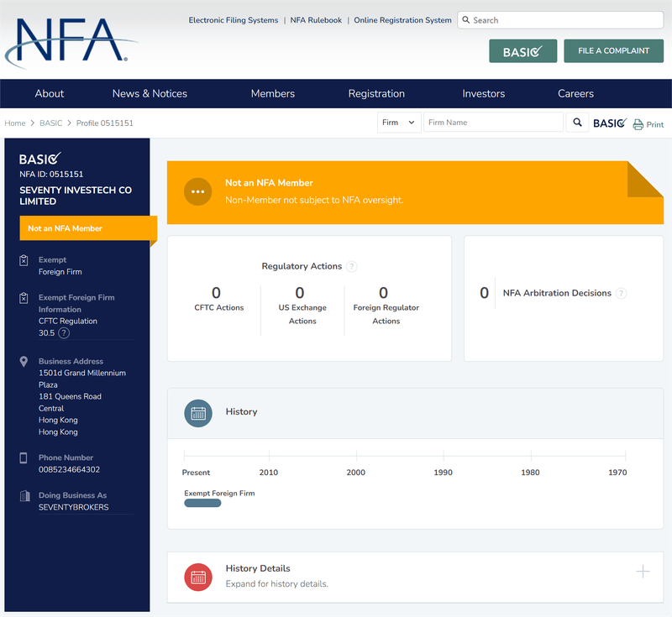Image resolution: width=672 pixels, height=617 pixels.
Task: Click the Present timeline label
Action: 196,473
